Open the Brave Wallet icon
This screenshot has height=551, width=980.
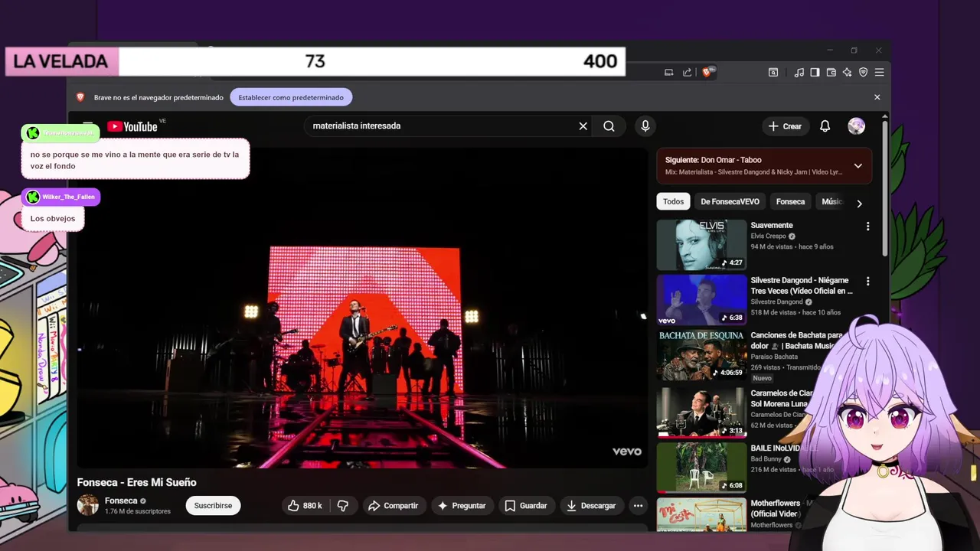(x=831, y=72)
